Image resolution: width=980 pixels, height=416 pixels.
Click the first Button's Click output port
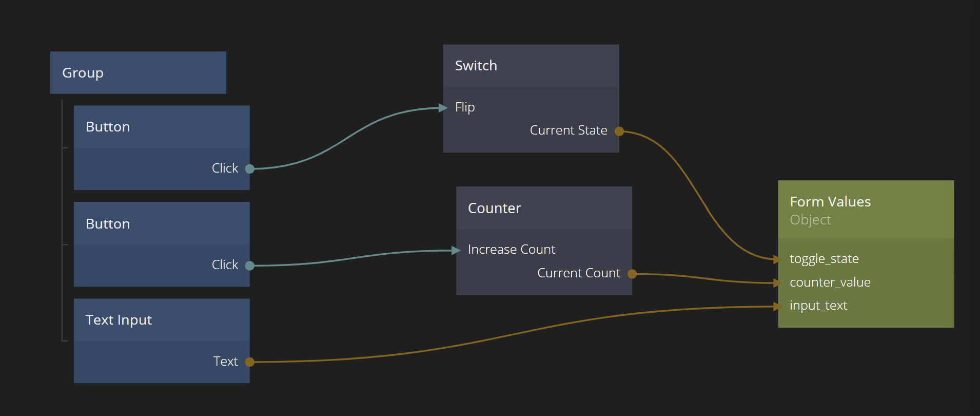click(250, 169)
